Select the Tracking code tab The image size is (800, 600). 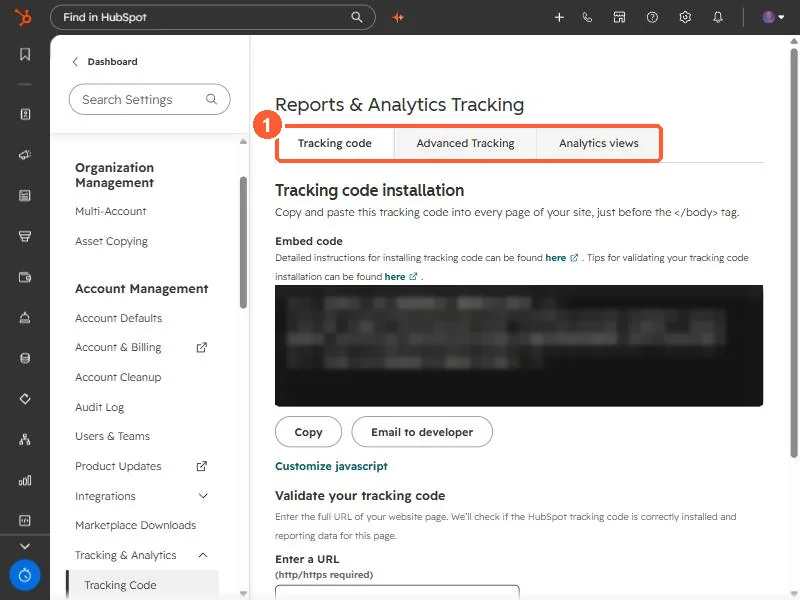click(x=335, y=143)
